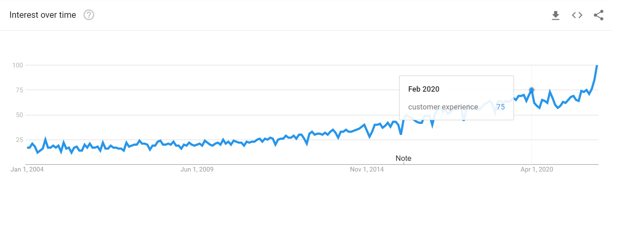Viewport: 644px width, 235px height.
Task: Click the line peak at chart's right end
Action: coord(597,66)
